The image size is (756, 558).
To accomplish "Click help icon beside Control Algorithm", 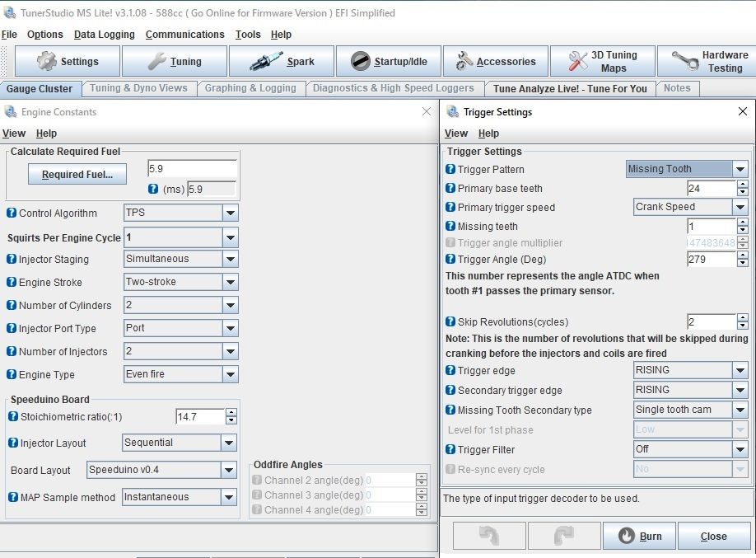I will coord(12,213).
